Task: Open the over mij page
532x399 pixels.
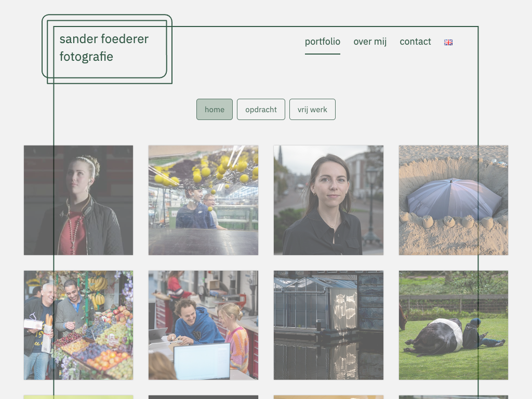Action: click(x=370, y=42)
